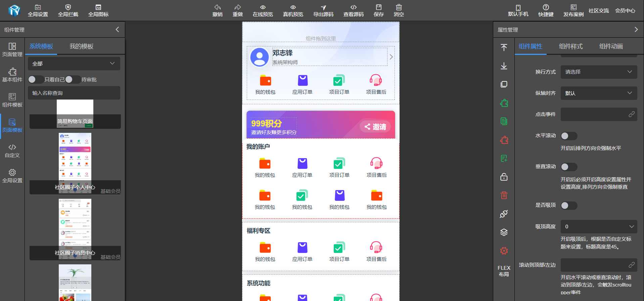Open 页面管理 sidebar section
The width and height of the screenshot is (644, 301).
click(x=12, y=50)
